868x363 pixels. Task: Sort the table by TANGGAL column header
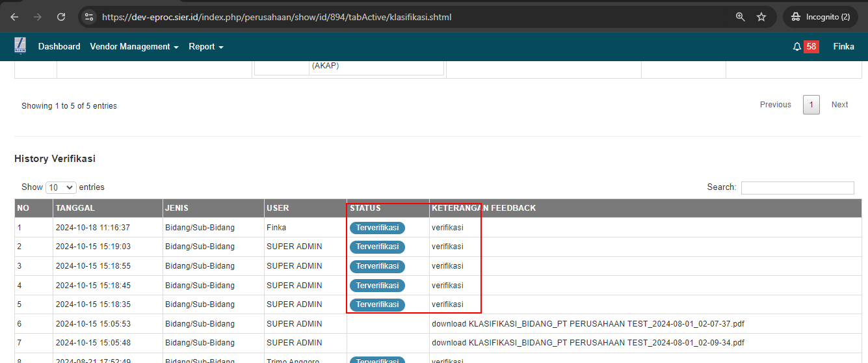[x=75, y=208]
